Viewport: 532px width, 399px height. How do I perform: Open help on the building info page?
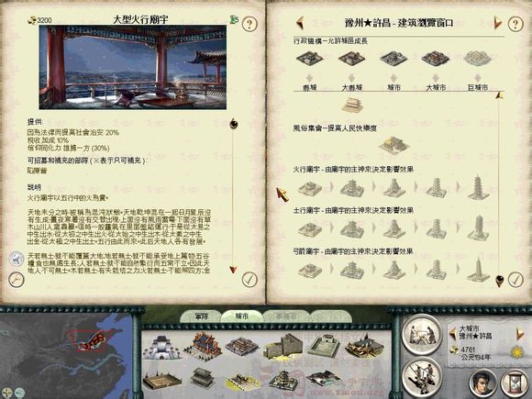tap(249, 24)
